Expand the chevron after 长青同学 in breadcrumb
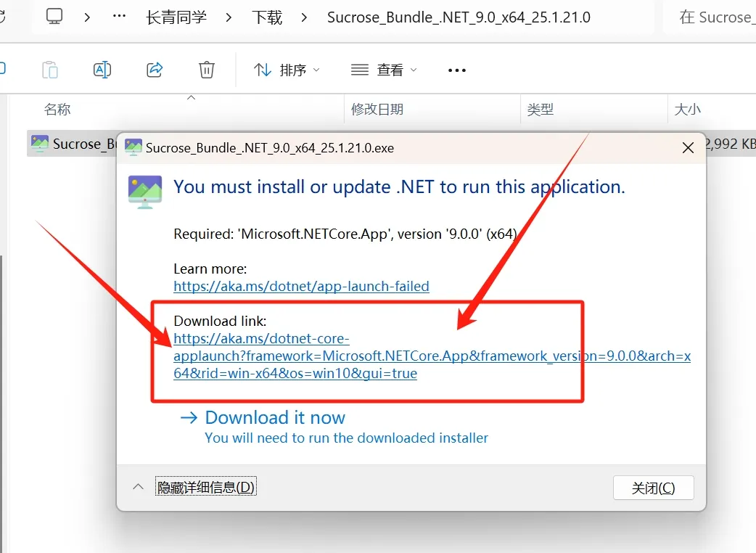 [229, 17]
